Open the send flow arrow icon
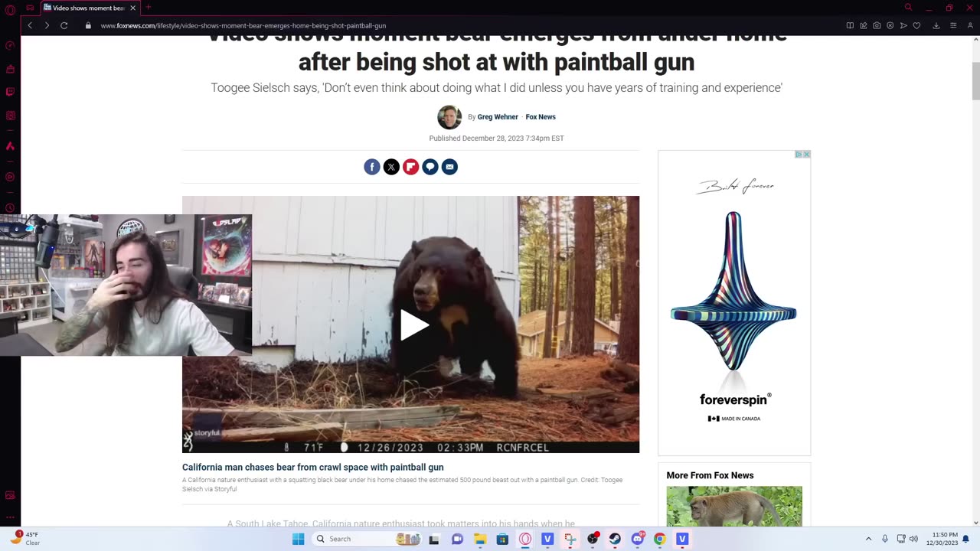980x551 pixels. [x=903, y=25]
